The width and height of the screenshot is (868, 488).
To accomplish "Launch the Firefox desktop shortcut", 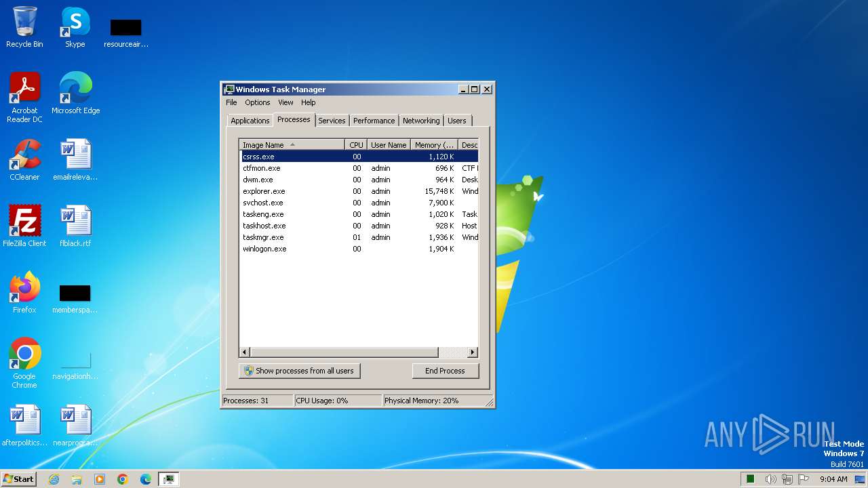I will click(24, 293).
